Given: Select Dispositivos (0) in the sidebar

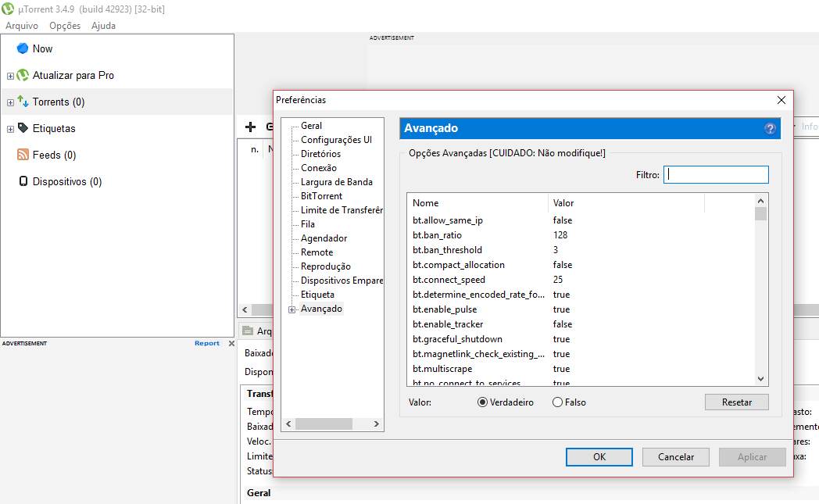Looking at the screenshot, I should (x=67, y=182).
